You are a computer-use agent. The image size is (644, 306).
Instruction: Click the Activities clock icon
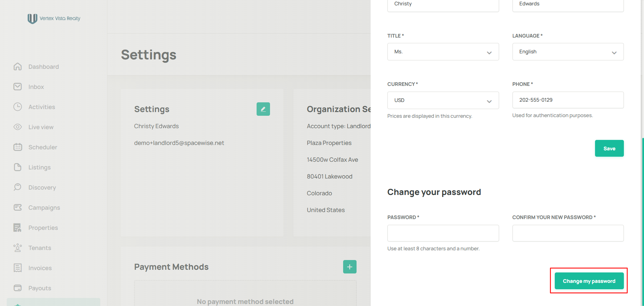pos(18,107)
